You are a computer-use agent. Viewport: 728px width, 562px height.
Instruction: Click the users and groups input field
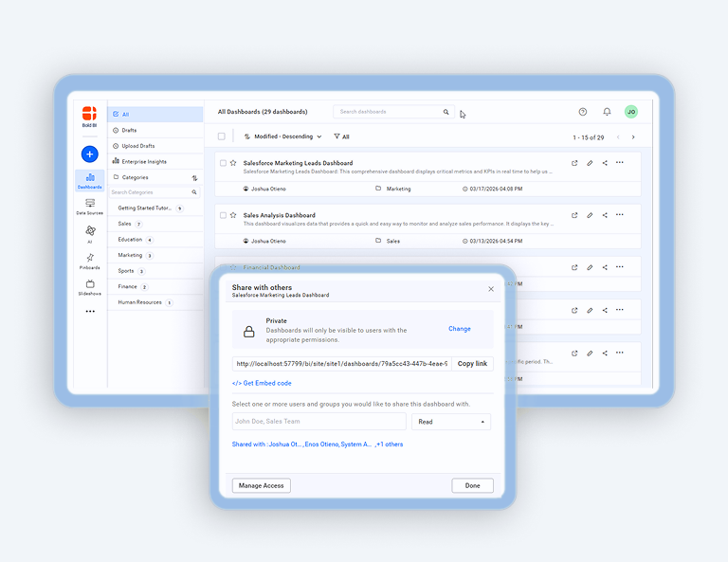(x=318, y=422)
